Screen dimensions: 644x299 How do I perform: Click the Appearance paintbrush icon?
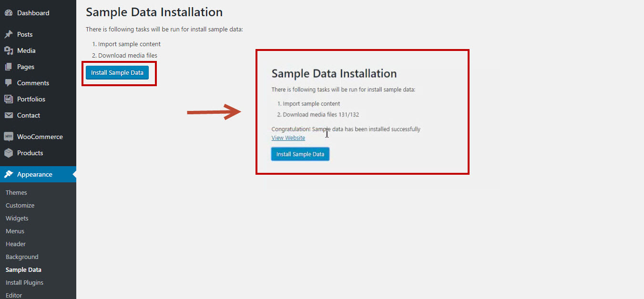pyautogui.click(x=9, y=174)
